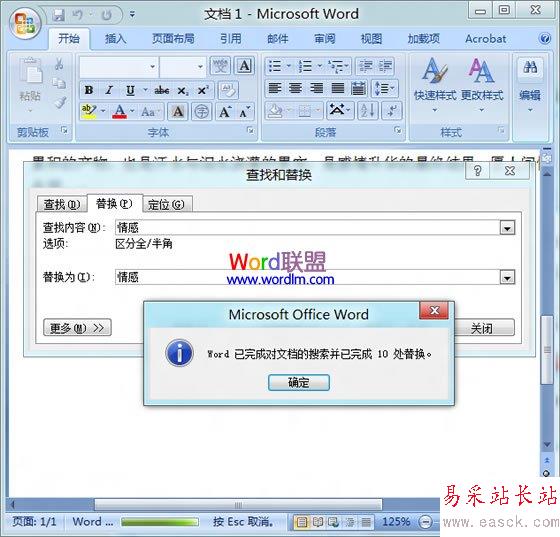This screenshot has width=560, height=537.
Task: Toggle Align Text Left
Action: pos(275,88)
